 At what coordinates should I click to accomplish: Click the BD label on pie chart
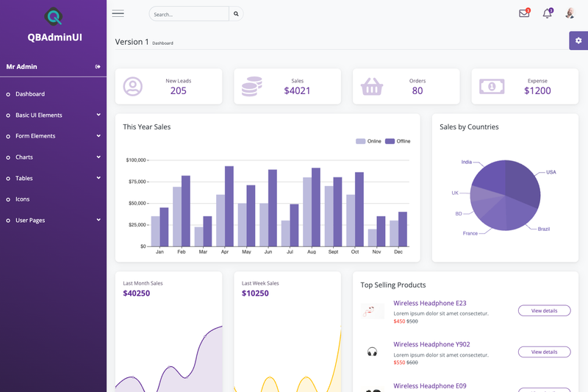click(x=459, y=214)
